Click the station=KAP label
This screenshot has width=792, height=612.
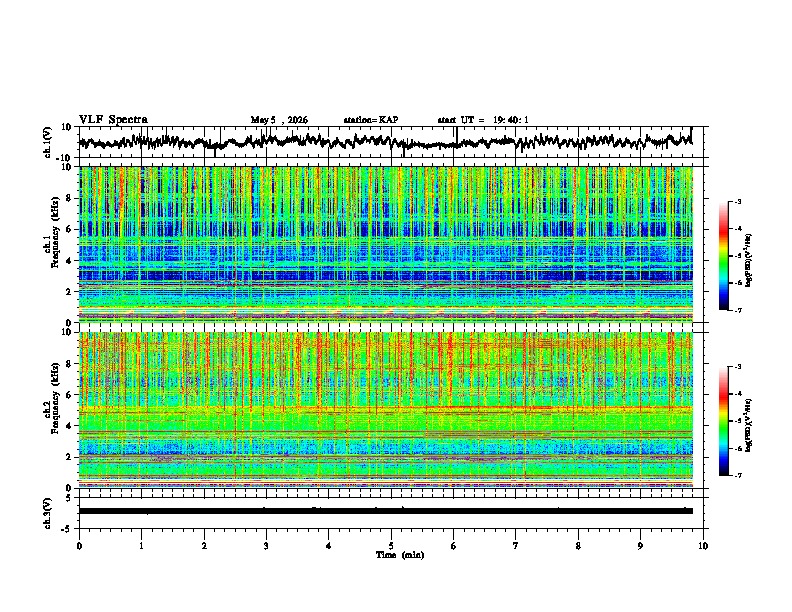coord(371,120)
